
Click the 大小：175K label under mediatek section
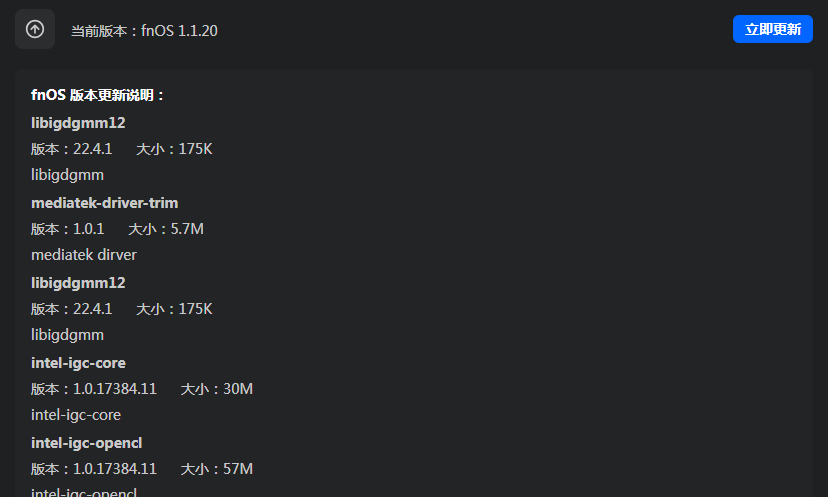pyautogui.click(x=174, y=309)
